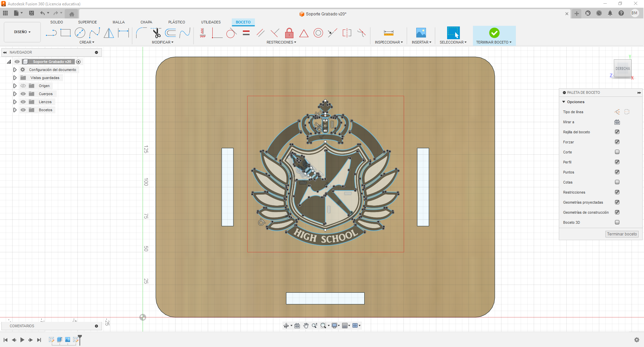644x347 pixels.
Task: Select the Line sketch tool
Action: click(51, 33)
